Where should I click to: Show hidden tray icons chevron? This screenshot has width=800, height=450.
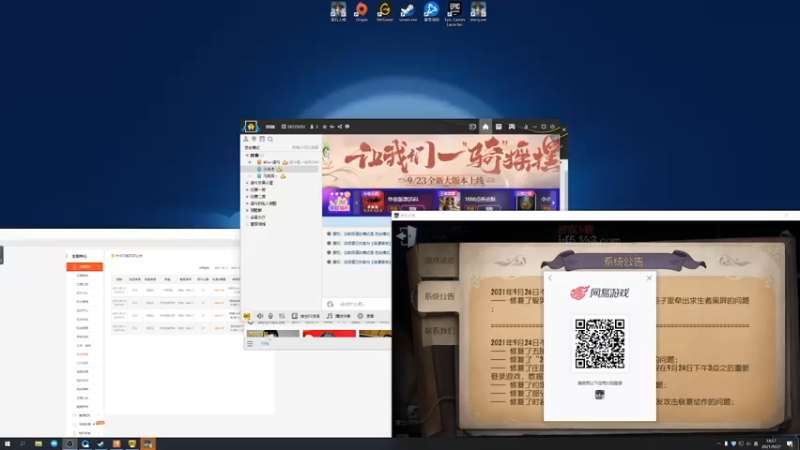coord(718,444)
